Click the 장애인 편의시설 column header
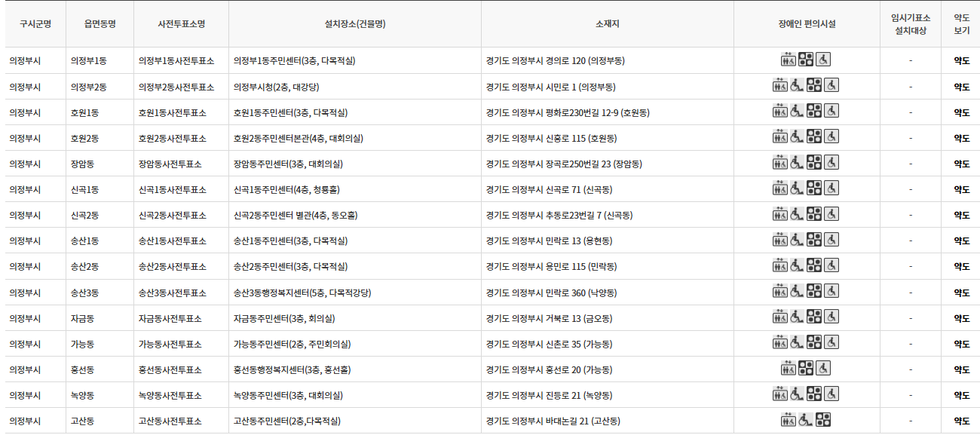This screenshot has height=435, width=980. (807, 23)
